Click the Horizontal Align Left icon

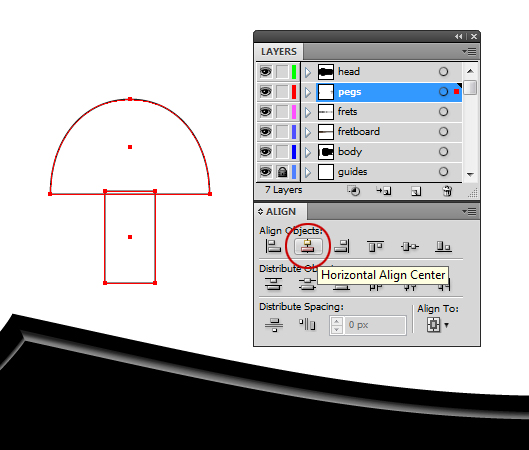(273, 246)
